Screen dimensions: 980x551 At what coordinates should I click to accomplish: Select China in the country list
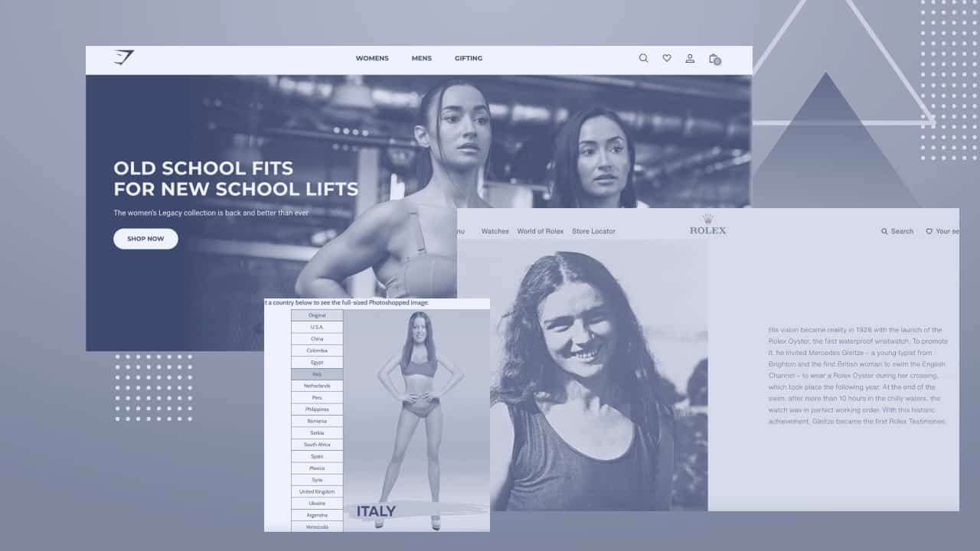tap(317, 339)
